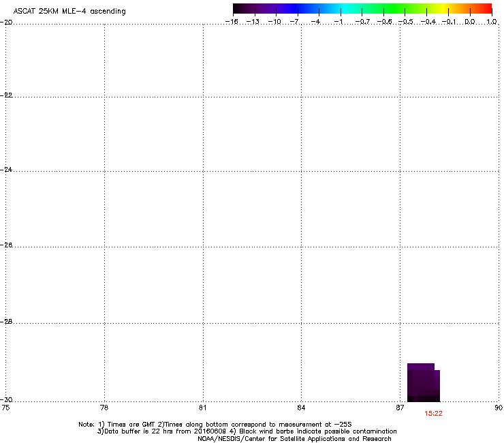Click the "78" longitude axis label
504x443 pixels.
(x=104, y=408)
